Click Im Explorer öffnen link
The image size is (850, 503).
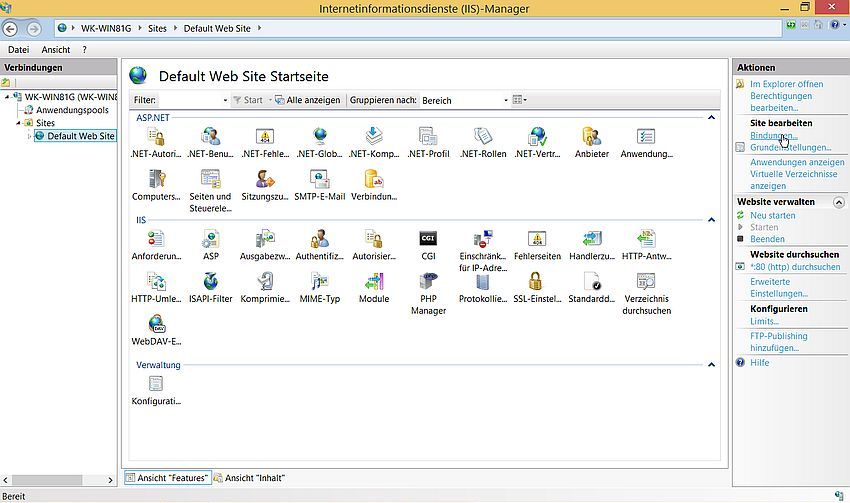(787, 84)
